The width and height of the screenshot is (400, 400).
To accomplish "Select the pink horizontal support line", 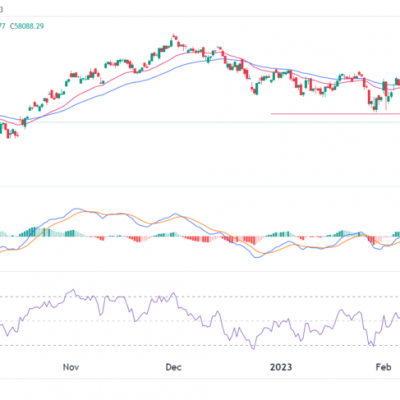I will [335, 114].
